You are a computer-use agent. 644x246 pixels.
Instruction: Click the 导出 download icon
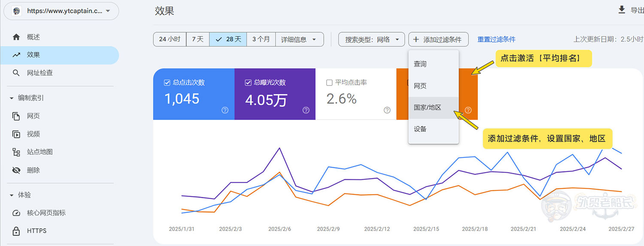coord(621,10)
